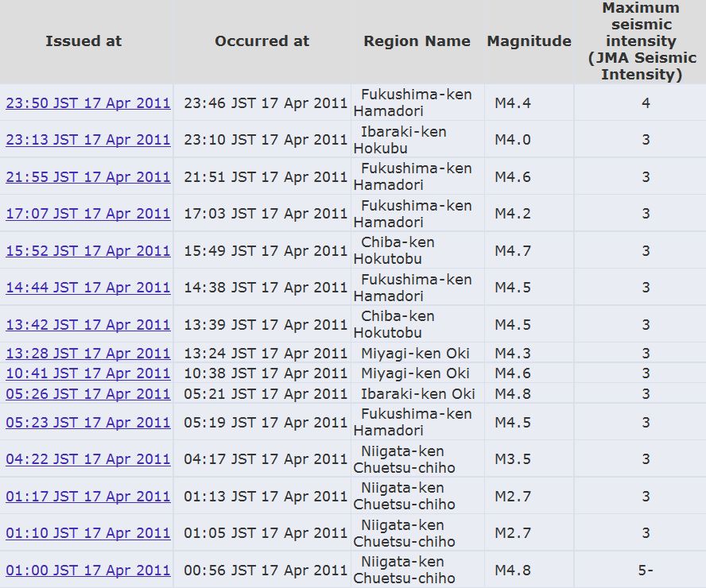Image resolution: width=706 pixels, height=588 pixels.
Task: Click Fukushima-ken Hamadori in the 14:38 row
Action: 413,288
